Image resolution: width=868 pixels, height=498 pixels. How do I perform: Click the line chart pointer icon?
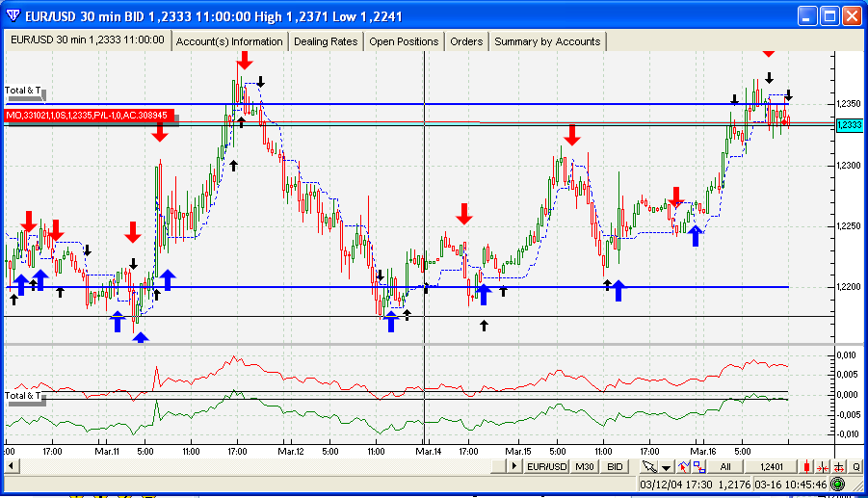point(684,466)
